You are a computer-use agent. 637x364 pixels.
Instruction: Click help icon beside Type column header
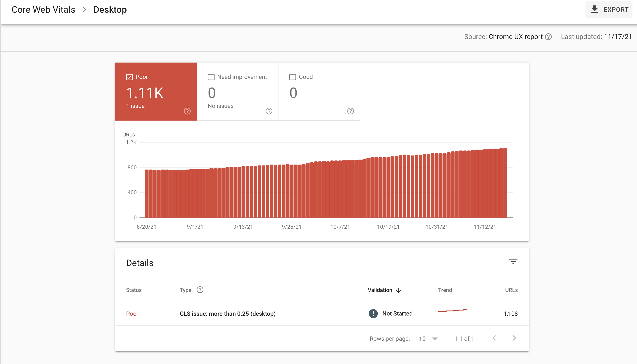point(200,290)
